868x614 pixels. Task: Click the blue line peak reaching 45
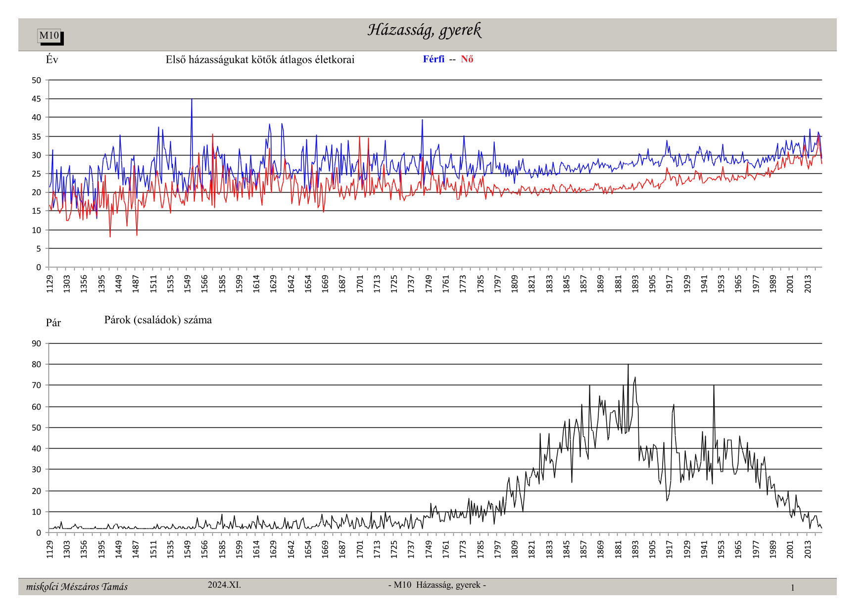click(192, 100)
